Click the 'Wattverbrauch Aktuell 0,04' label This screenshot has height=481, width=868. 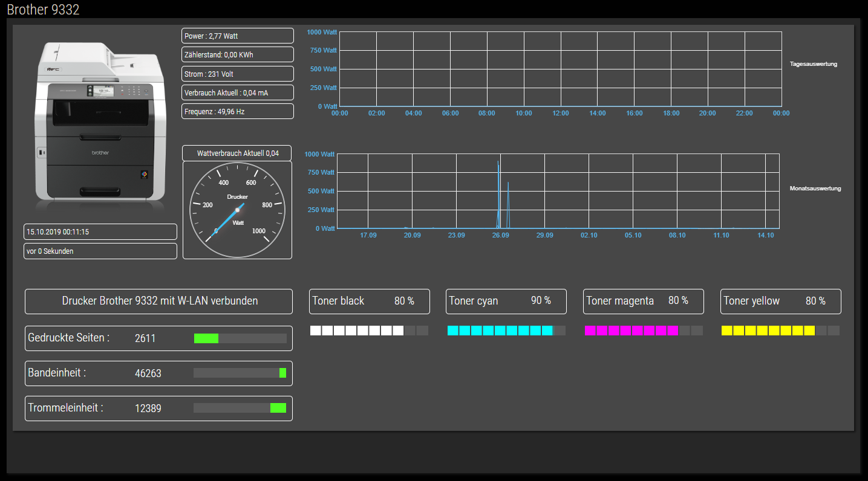pos(237,153)
